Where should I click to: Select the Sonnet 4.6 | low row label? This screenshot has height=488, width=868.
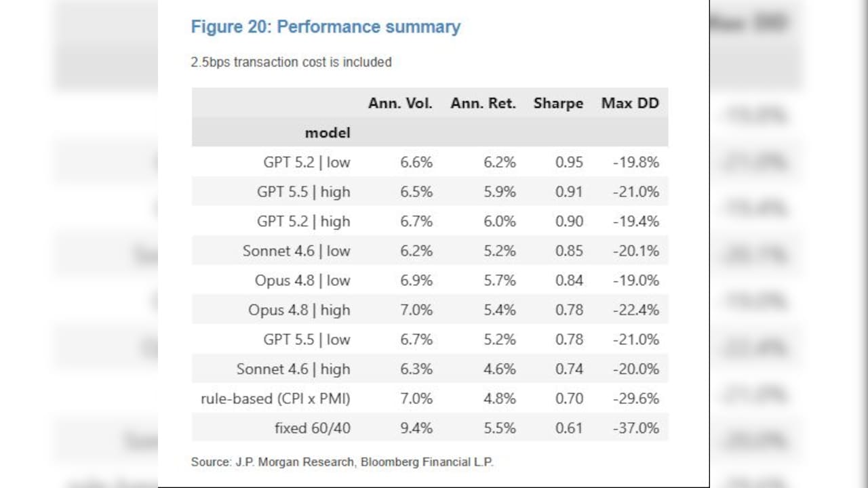[296, 251]
